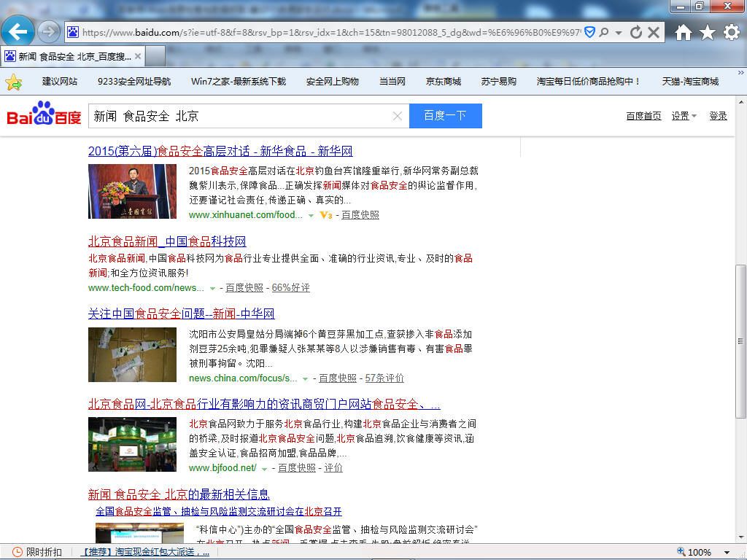Image resolution: width=747 pixels, height=560 pixels.
Task: Clear search text with X icon
Action: [x=398, y=116]
